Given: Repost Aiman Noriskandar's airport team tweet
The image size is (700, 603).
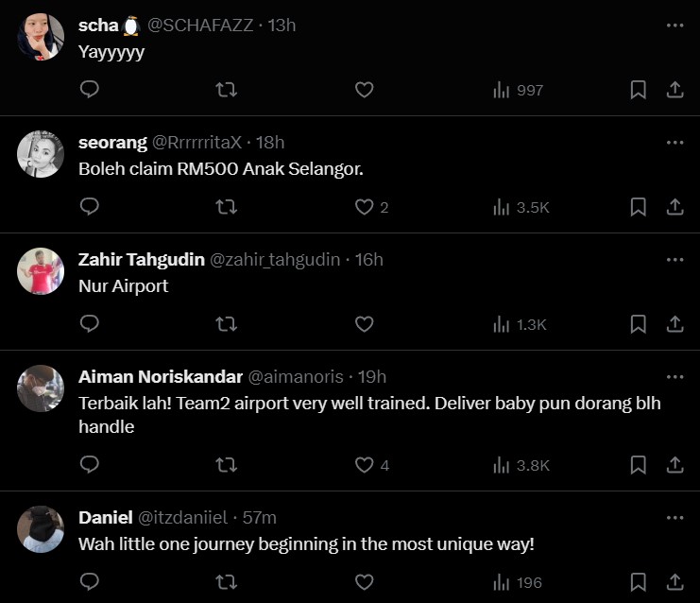Looking at the screenshot, I should pos(227,465).
